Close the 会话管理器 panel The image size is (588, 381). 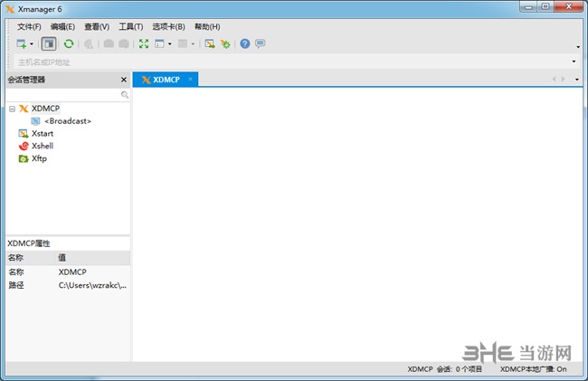123,80
